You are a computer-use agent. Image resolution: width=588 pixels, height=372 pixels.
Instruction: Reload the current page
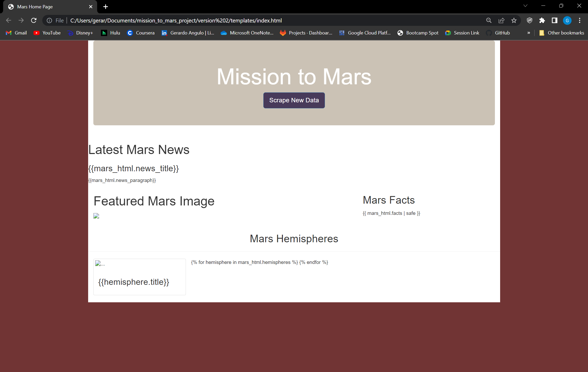click(x=34, y=20)
